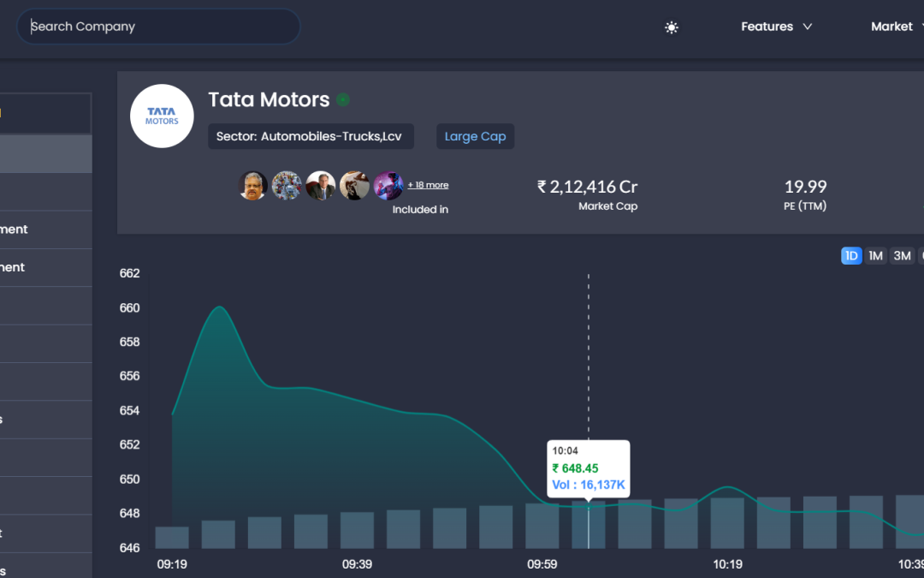Click the 650 price axis label

[x=130, y=479]
